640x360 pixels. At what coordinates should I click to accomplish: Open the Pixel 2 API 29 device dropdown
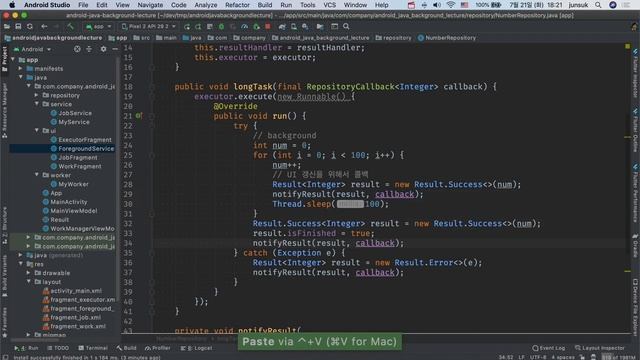[x=149, y=27]
